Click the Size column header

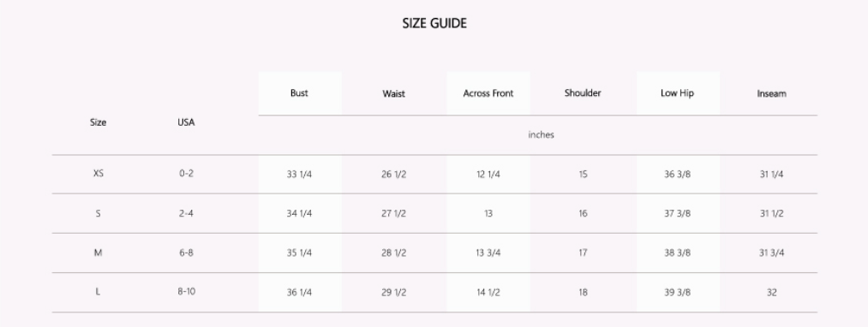tap(98, 122)
